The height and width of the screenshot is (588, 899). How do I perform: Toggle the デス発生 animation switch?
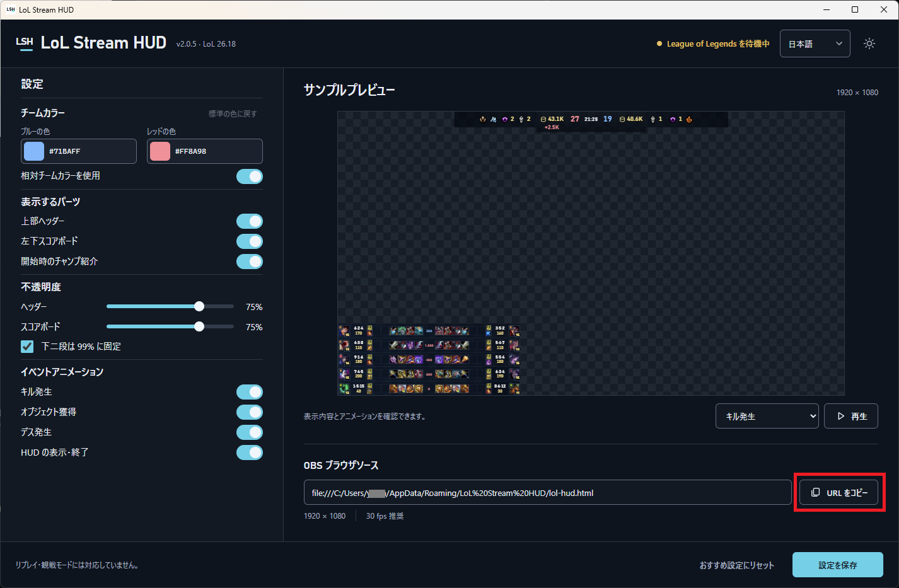coord(250,432)
